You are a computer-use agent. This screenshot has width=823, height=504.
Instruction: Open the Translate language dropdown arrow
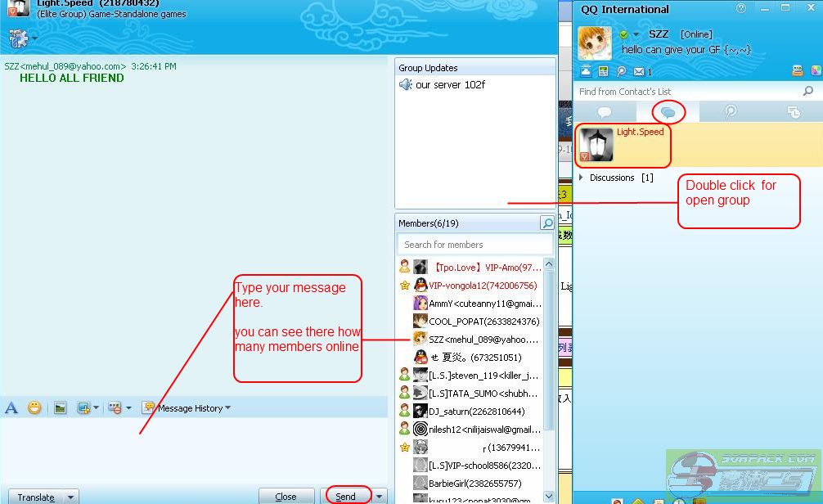tap(70, 497)
